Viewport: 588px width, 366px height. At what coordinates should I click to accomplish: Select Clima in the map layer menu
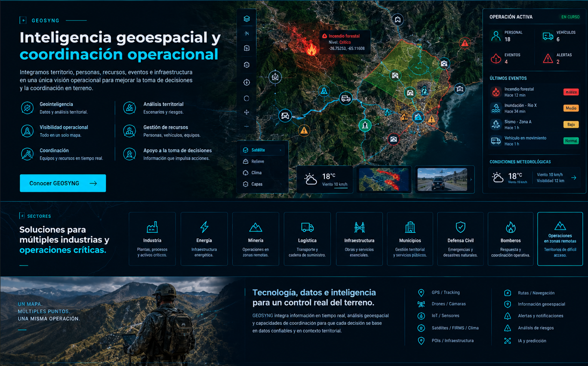[x=262, y=173]
